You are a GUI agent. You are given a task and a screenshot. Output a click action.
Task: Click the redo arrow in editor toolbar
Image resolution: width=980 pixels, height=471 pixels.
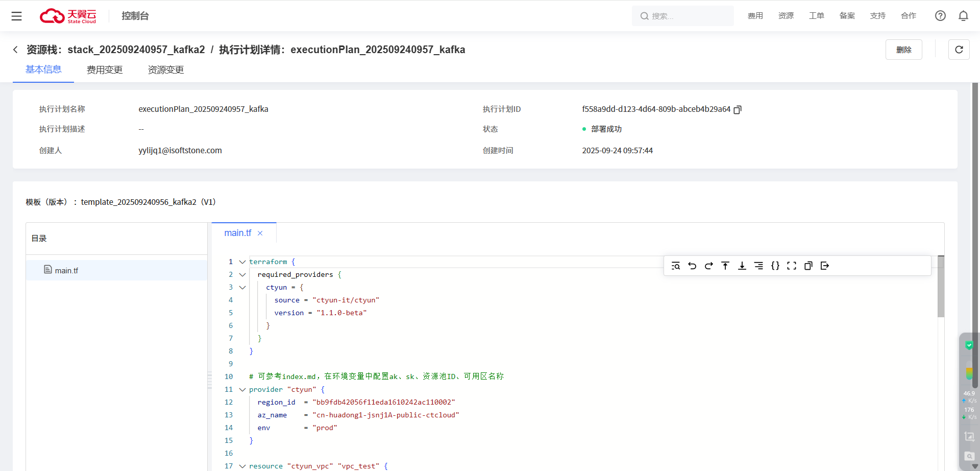pos(708,266)
